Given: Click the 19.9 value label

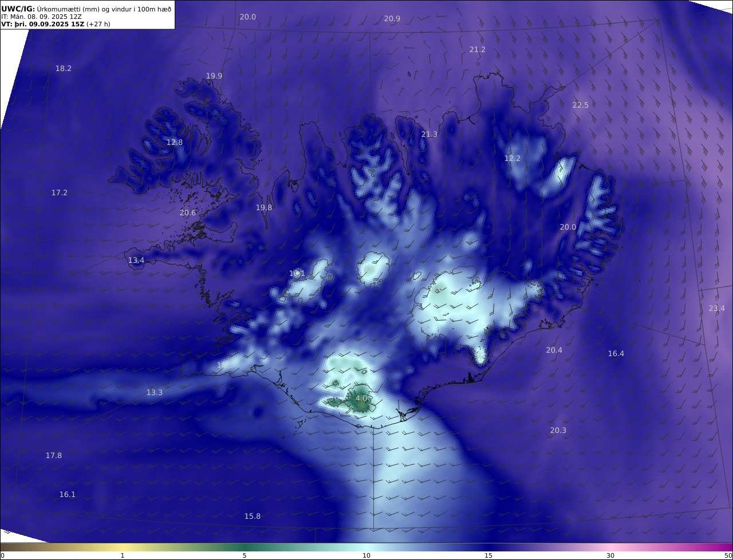Looking at the screenshot, I should click(x=214, y=76).
